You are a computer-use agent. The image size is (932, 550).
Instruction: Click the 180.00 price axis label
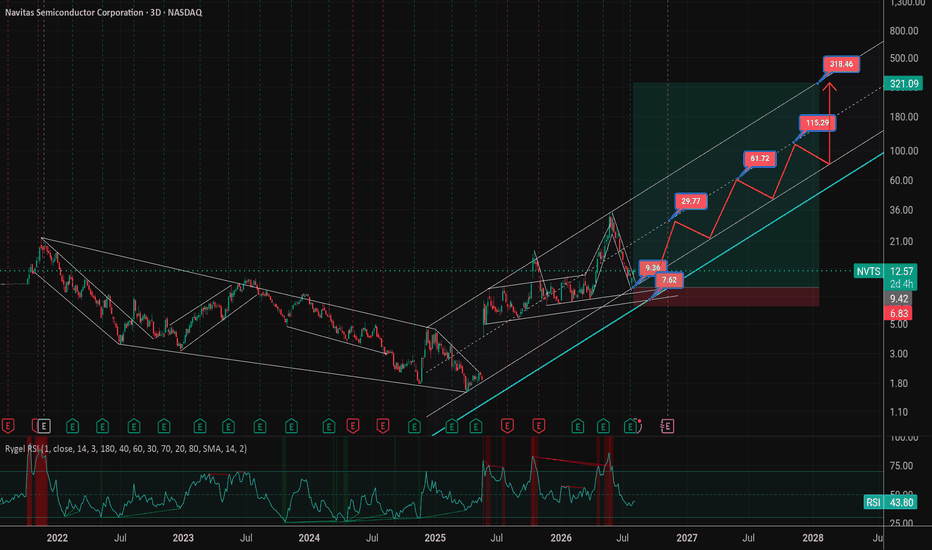[x=903, y=117]
